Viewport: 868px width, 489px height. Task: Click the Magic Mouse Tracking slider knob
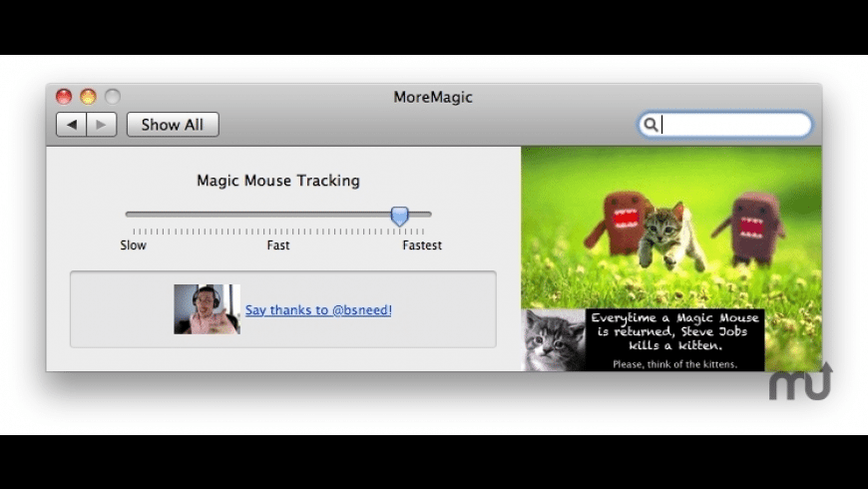pyautogui.click(x=400, y=216)
